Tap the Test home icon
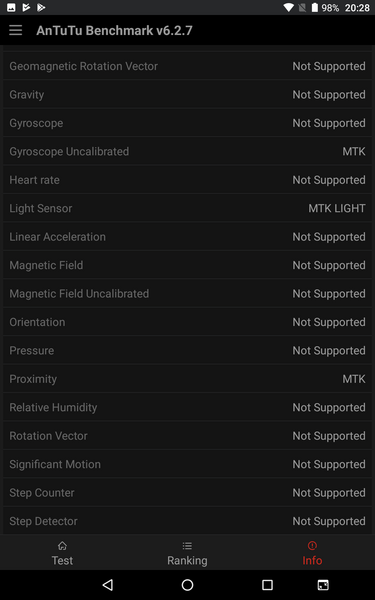This screenshot has height=600, width=375. pyautogui.click(x=62, y=545)
